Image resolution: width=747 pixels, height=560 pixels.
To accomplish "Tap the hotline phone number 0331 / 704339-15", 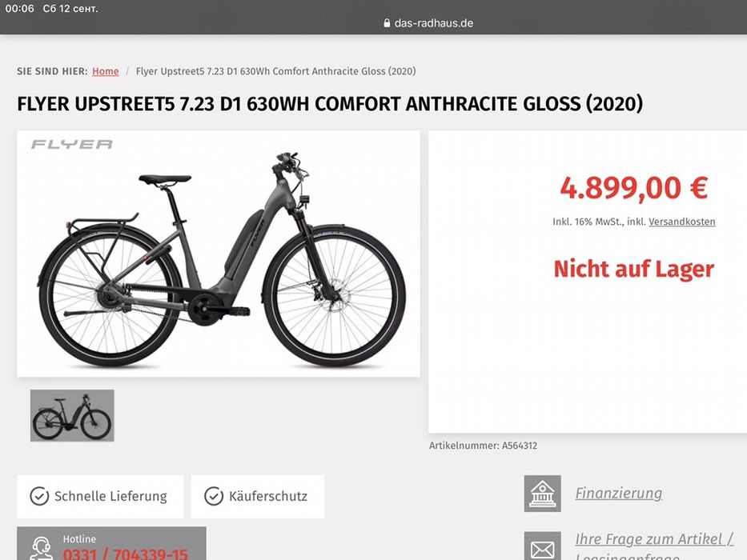I will tap(125, 554).
